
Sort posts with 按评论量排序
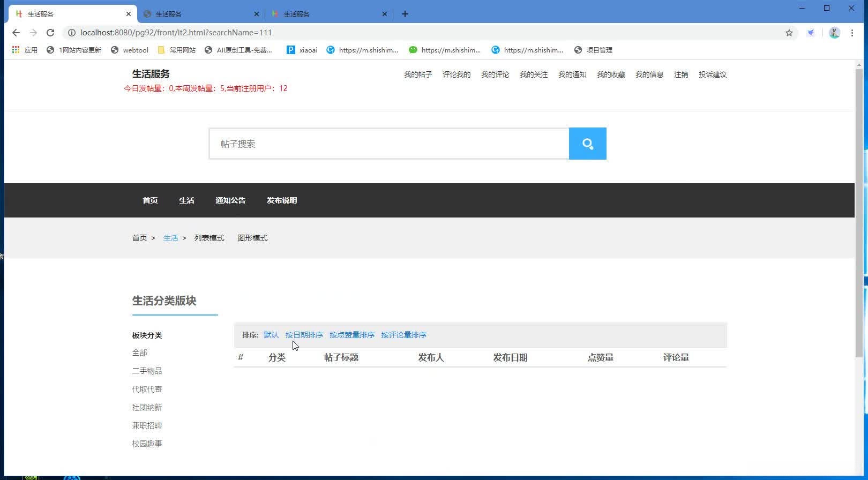click(x=403, y=335)
